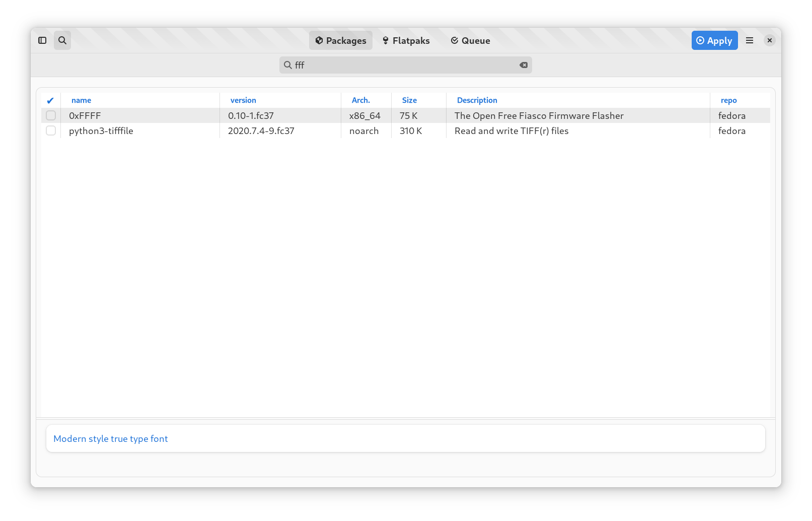
Task: Click version 0.10-1.fc37 cell
Action: click(251, 115)
